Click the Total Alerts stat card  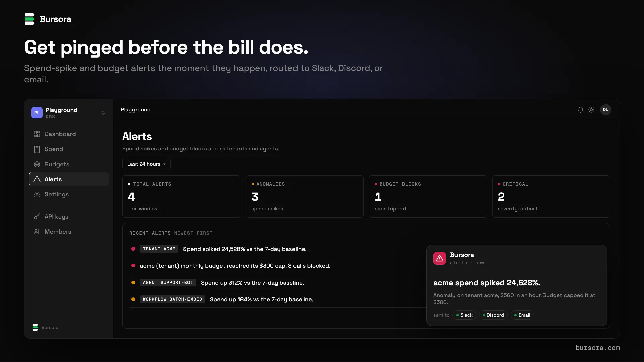tap(181, 196)
